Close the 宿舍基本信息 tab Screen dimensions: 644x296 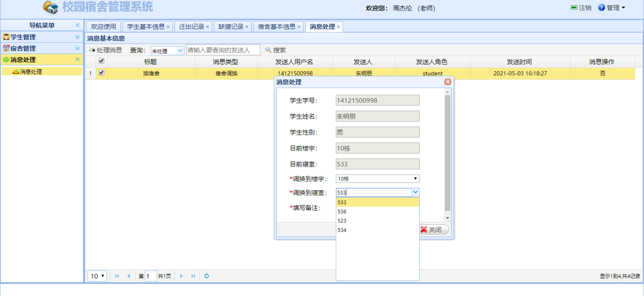[x=299, y=27]
